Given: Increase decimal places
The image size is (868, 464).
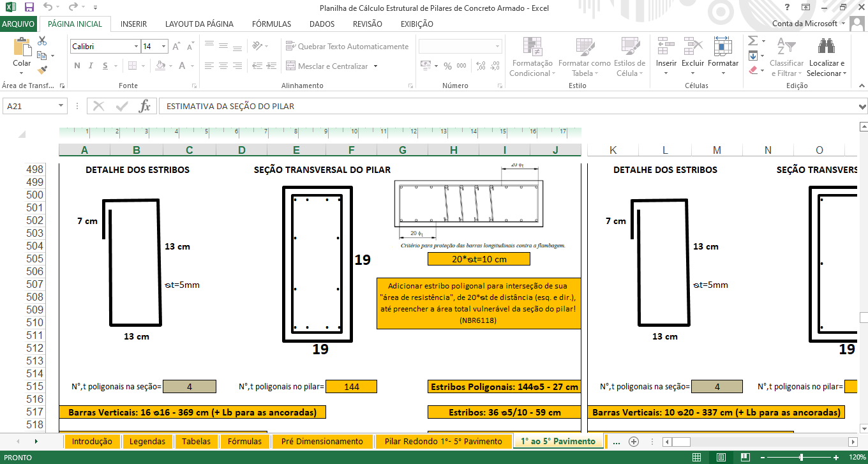Looking at the screenshot, I should pyautogui.click(x=480, y=66).
